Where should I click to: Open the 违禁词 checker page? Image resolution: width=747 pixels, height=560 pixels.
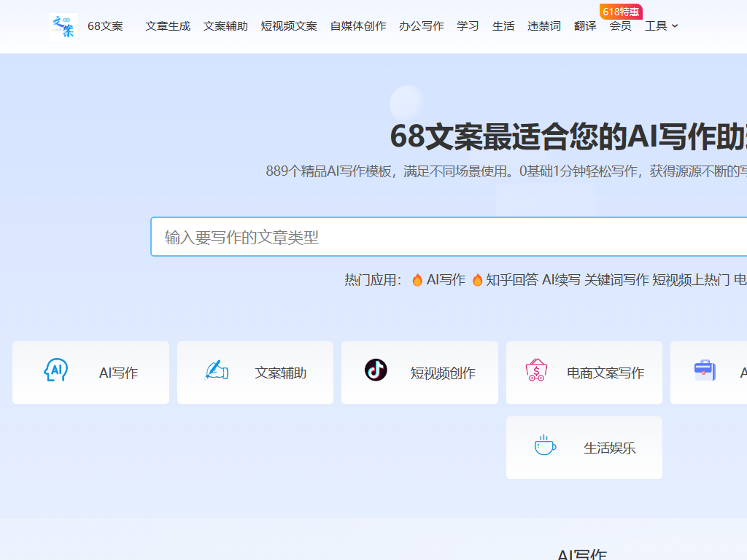tap(544, 26)
